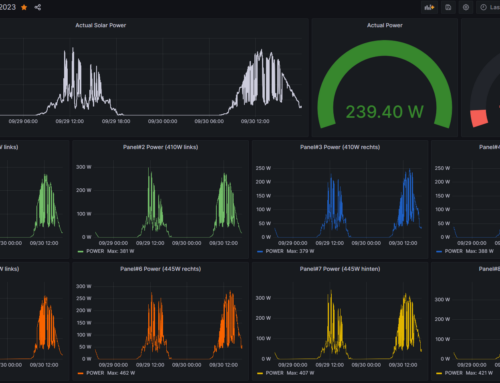Viewport: 500px width, 383px height.
Task: Click the add panel toolbar icon
Action: pyautogui.click(x=429, y=7)
